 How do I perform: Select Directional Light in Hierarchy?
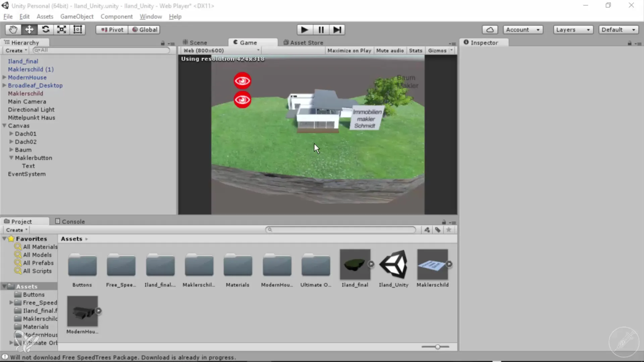click(31, 110)
